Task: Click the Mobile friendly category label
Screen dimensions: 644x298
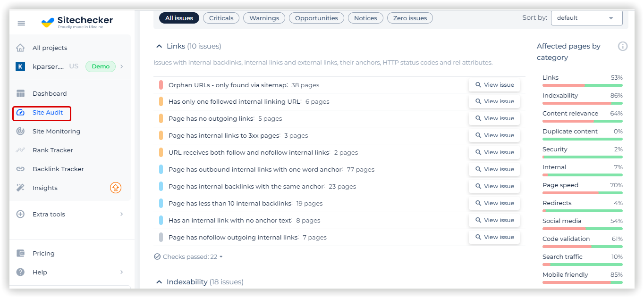Action: (x=565, y=275)
